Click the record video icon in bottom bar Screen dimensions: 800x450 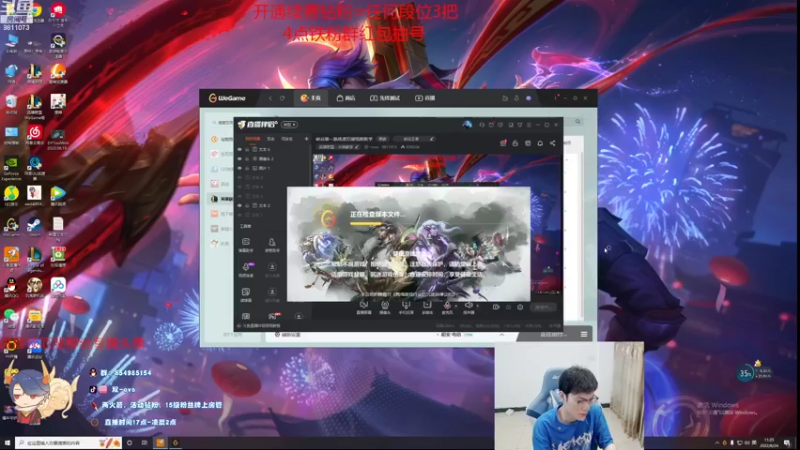point(496,307)
